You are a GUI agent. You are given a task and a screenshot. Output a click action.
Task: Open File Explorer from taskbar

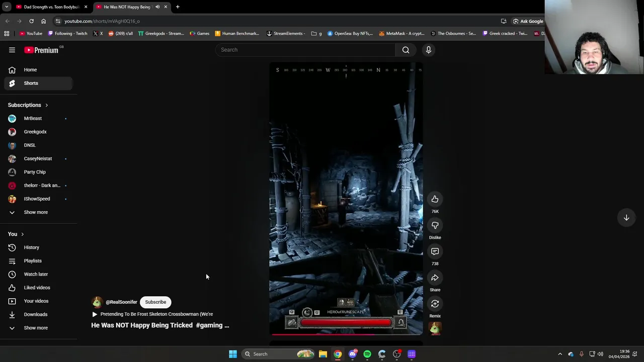[x=323, y=354]
